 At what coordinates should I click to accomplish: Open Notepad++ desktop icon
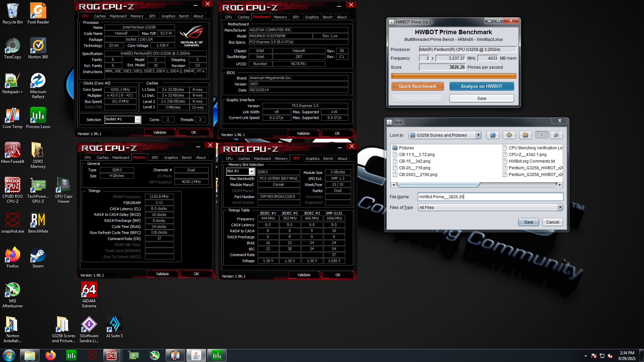coord(13,83)
